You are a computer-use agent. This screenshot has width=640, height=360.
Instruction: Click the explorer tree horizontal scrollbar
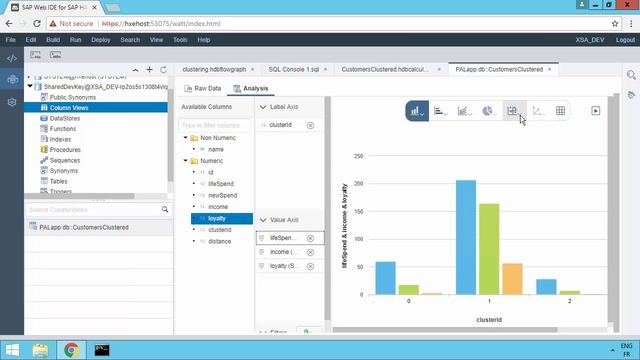(79, 196)
